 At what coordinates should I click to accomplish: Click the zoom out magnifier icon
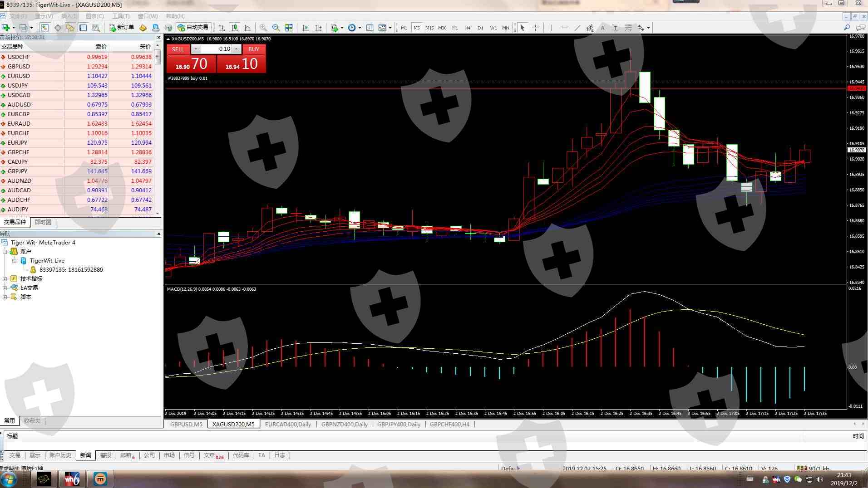[x=276, y=28]
